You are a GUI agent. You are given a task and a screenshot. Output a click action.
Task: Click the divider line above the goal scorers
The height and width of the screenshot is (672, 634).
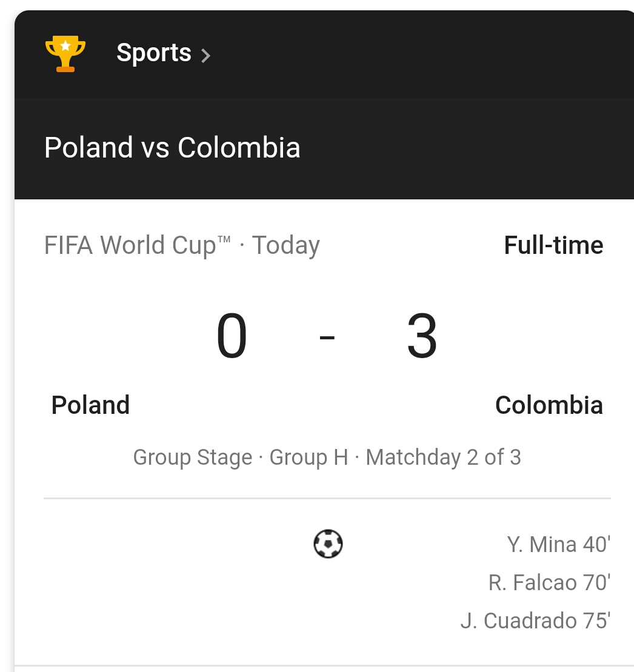[x=327, y=498]
